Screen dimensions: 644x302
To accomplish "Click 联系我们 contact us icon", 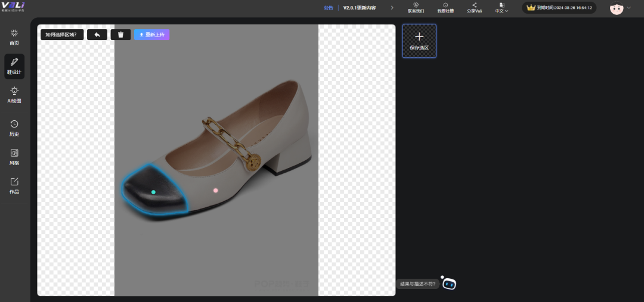I will [416, 7].
